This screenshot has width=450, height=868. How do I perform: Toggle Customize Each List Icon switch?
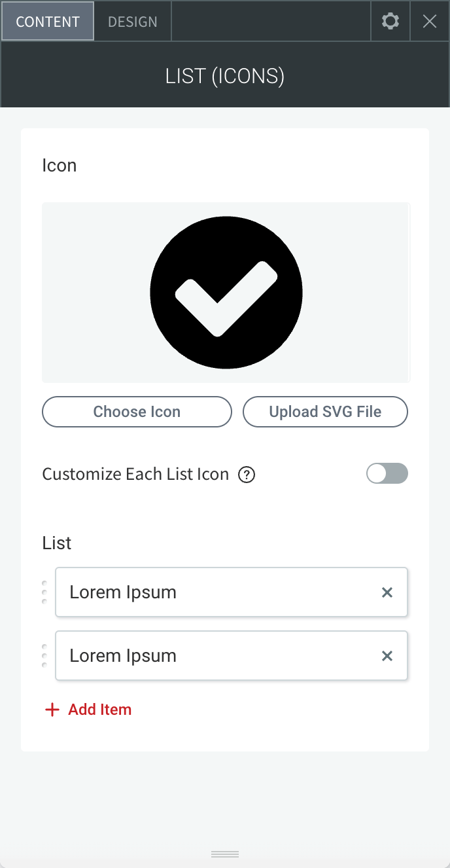[387, 473]
